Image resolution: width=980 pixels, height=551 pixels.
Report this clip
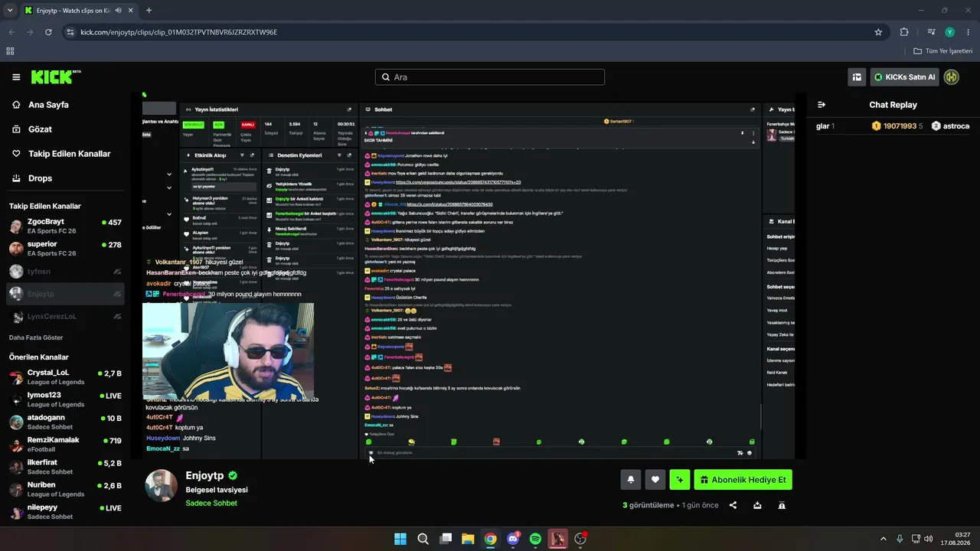782,505
